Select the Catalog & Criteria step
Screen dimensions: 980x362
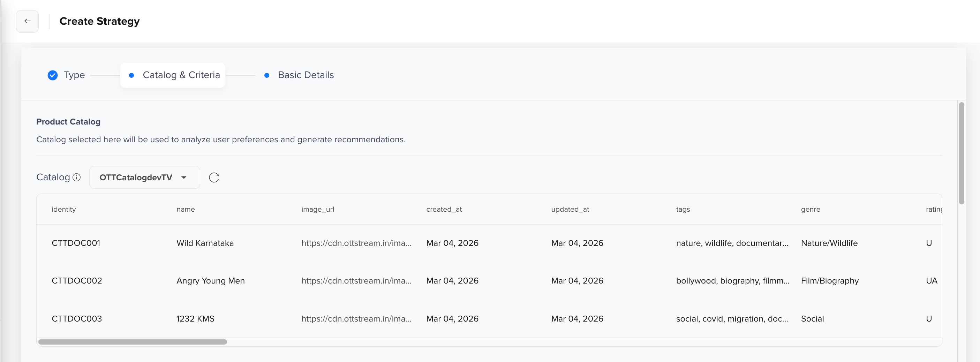coord(173,75)
